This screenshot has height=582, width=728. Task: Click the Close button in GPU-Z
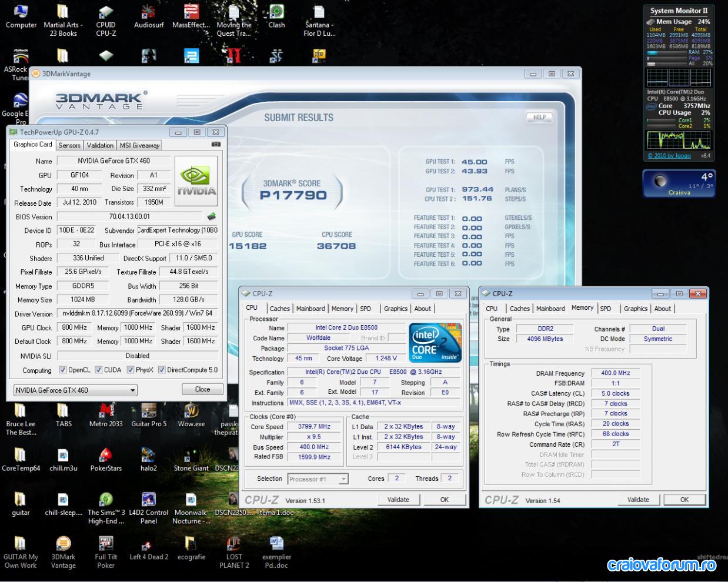point(202,389)
